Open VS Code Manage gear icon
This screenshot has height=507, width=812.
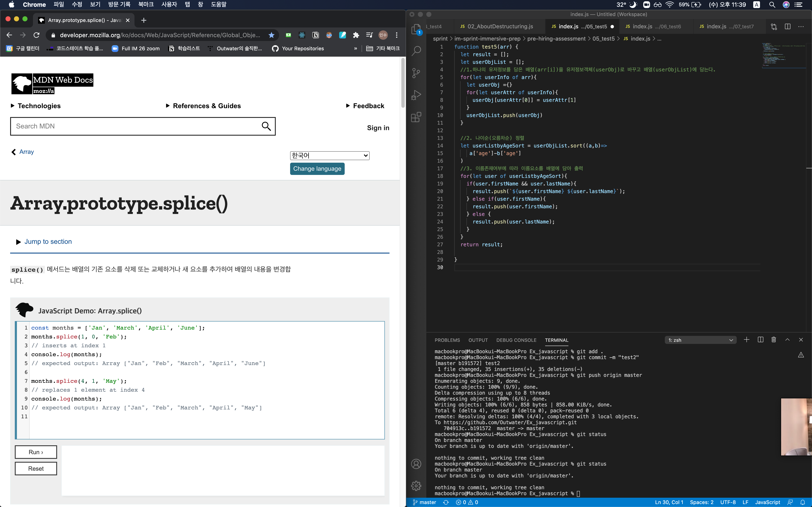coord(416,485)
